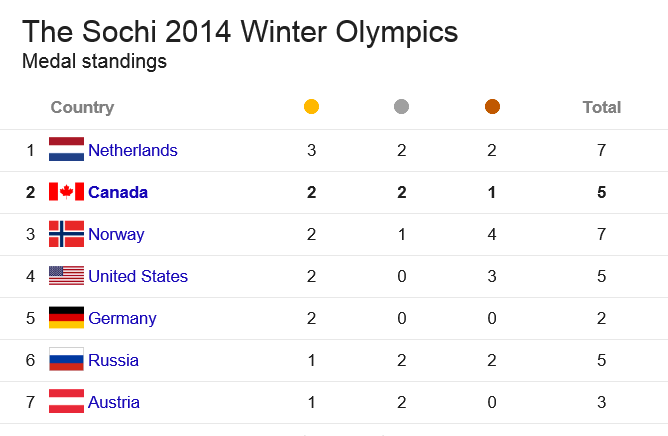Click the silver medal column icon
The height and width of the screenshot is (436, 668).
pyautogui.click(x=401, y=107)
